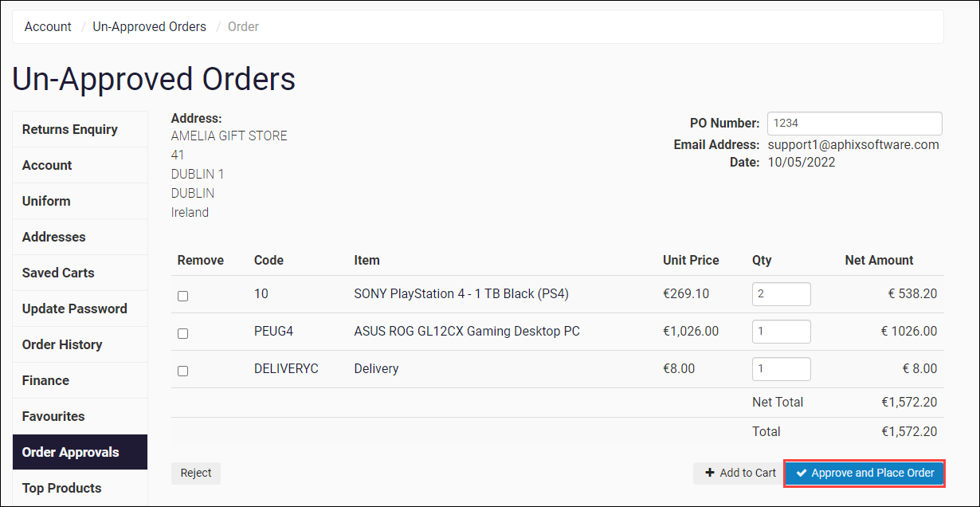980x507 pixels.
Task: Tick Remove checkbox for SONY PlayStation 4
Action: pyautogui.click(x=183, y=296)
